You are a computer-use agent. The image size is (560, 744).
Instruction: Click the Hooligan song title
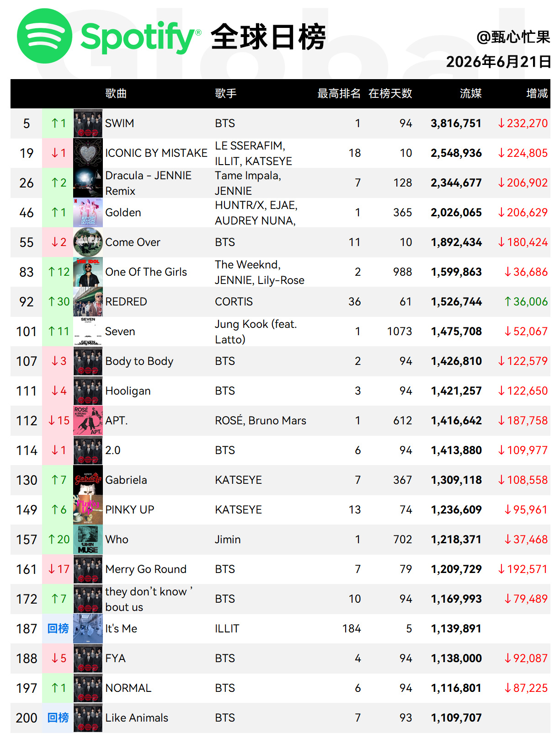coord(128,391)
